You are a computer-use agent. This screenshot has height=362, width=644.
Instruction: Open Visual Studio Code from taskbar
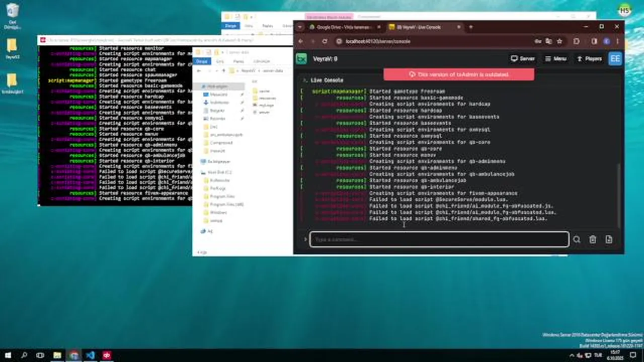(x=90, y=355)
